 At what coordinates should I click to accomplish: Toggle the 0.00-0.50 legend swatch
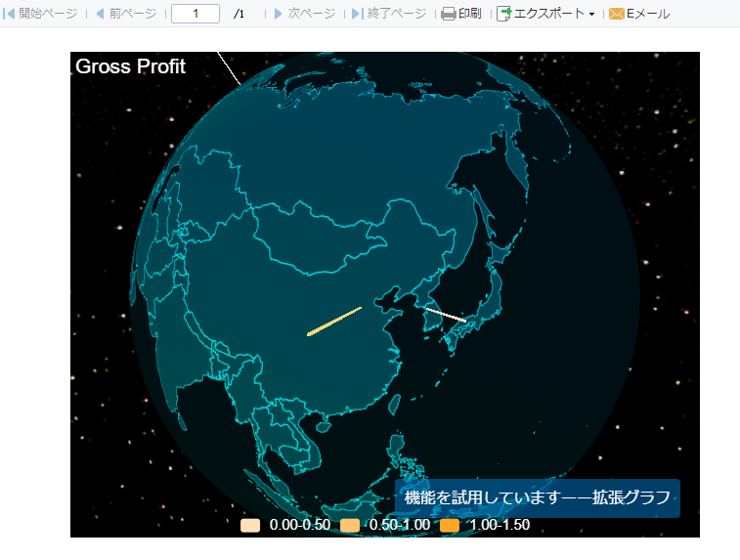click(250, 526)
